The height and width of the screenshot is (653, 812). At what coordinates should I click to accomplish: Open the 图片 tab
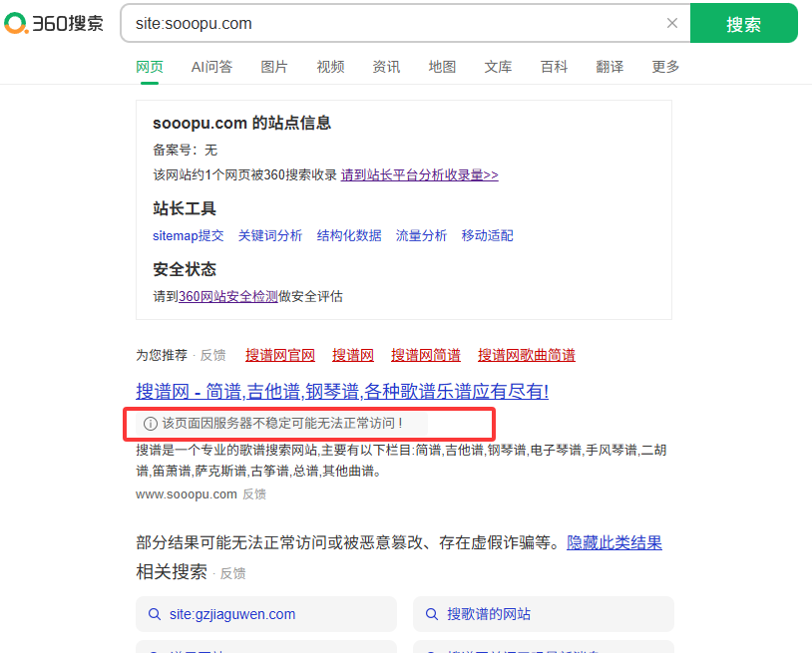click(x=274, y=67)
